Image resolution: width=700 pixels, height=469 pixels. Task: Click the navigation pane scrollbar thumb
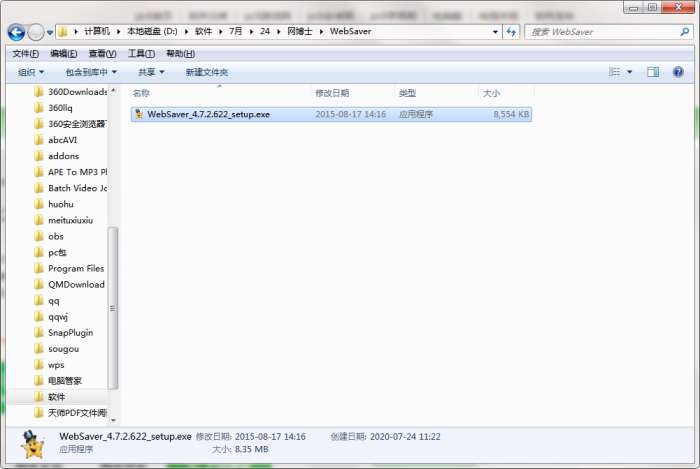click(113, 308)
